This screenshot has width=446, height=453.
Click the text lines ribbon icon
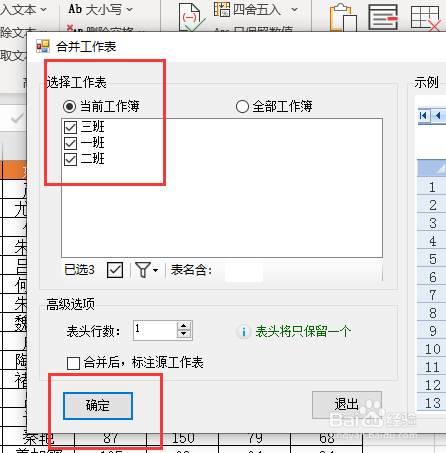tap(383, 17)
